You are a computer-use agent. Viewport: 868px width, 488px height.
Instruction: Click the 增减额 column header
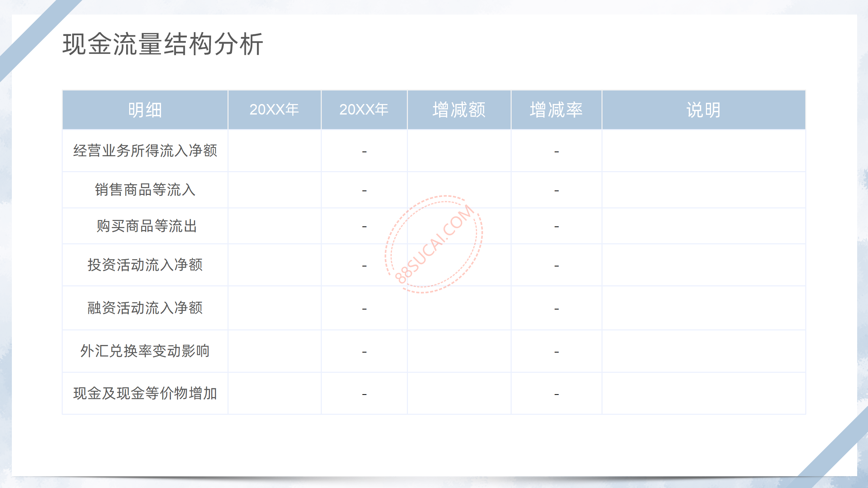click(x=459, y=110)
